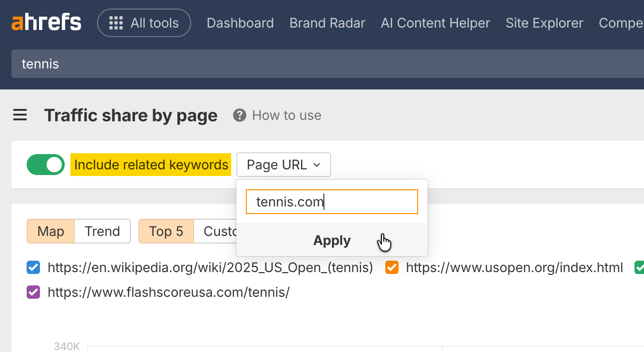Uncheck the flashscoreusa.com tennis checkbox

pyautogui.click(x=33, y=292)
